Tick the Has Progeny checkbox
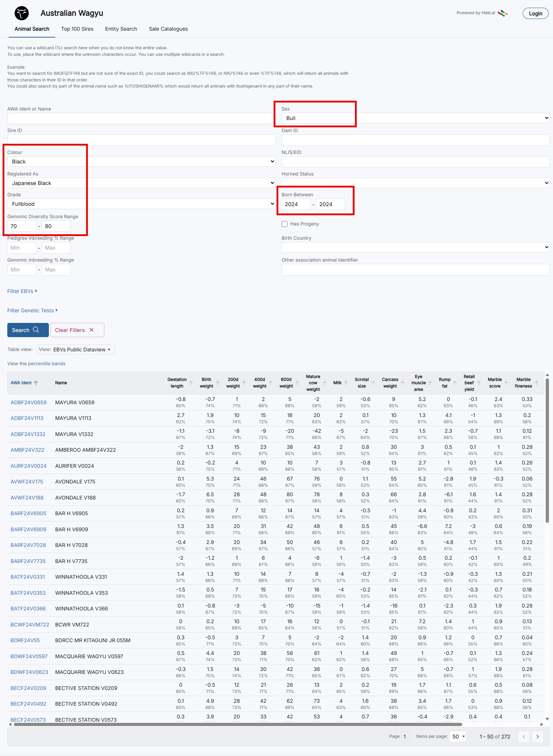Viewport: 553px width, 756px height. 285,224
